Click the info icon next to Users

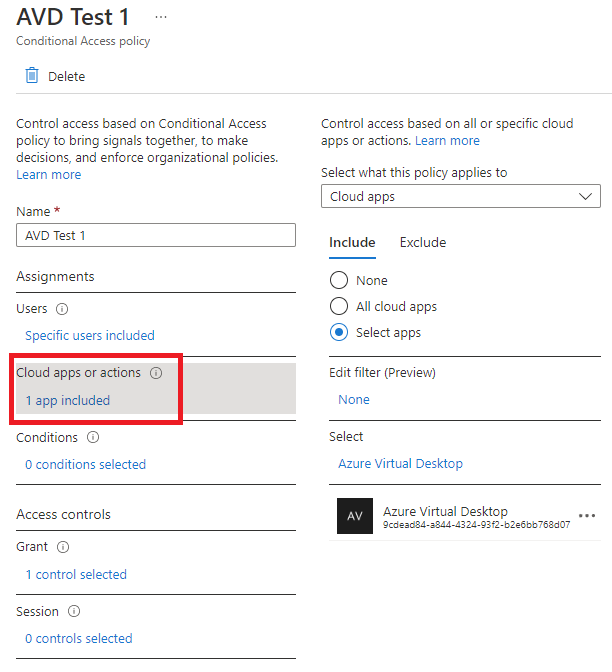tap(62, 309)
